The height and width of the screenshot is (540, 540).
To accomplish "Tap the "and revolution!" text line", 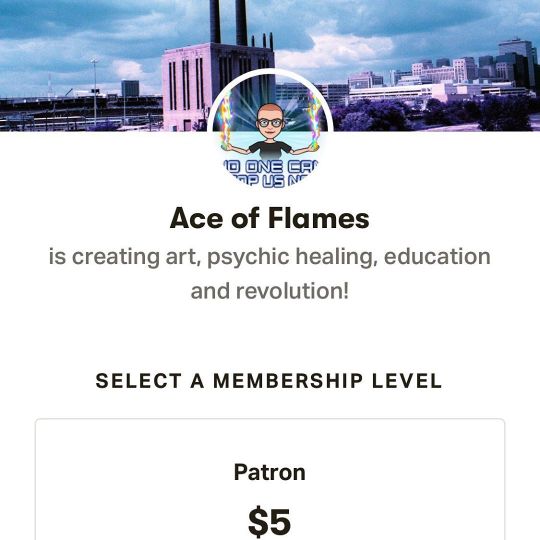I will 270,291.
